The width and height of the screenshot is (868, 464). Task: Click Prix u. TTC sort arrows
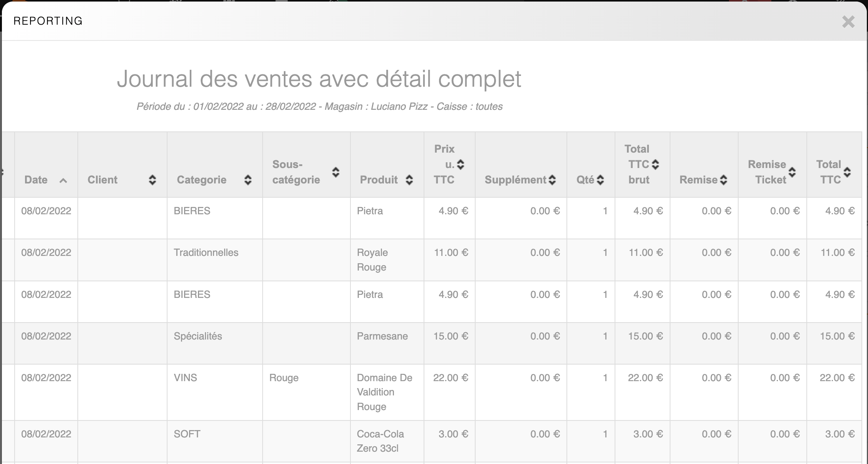pos(461,165)
